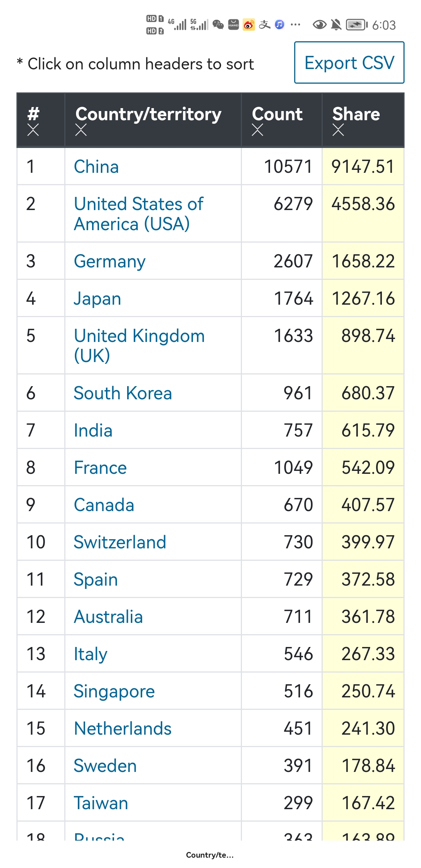421x868 pixels.
Task: Tap the battery indicator icon
Action: 356,25
